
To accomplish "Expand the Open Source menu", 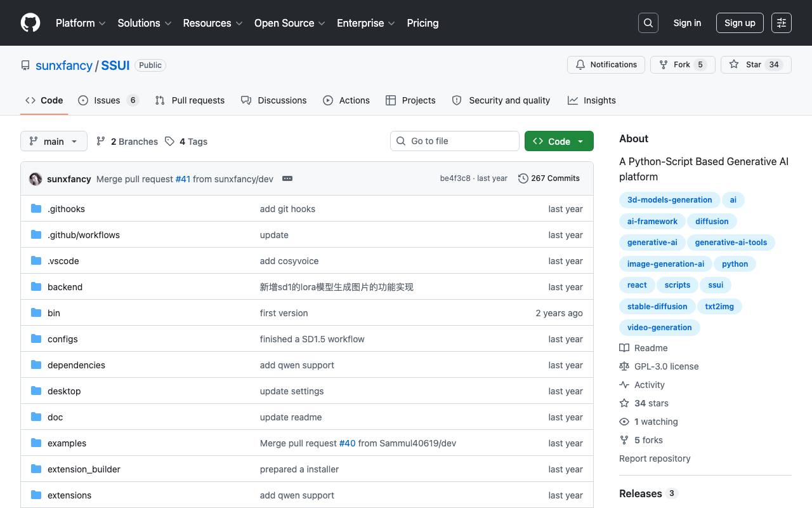I will click(x=290, y=23).
